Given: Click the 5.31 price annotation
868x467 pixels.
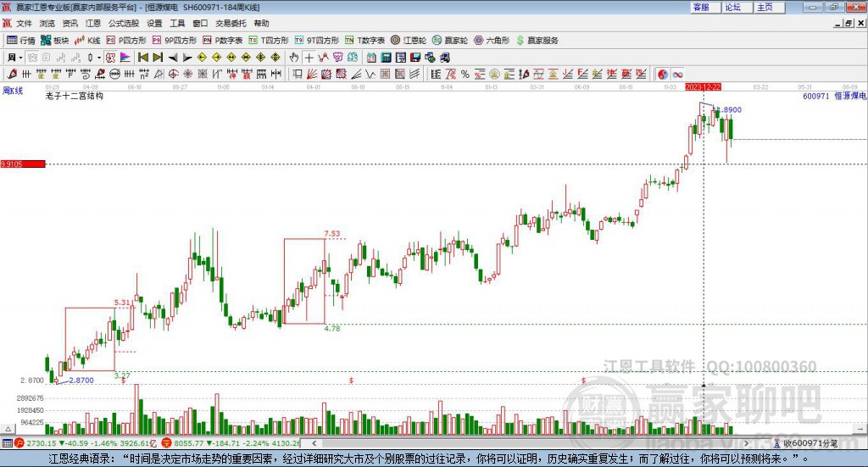Looking at the screenshot, I should point(122,302).
